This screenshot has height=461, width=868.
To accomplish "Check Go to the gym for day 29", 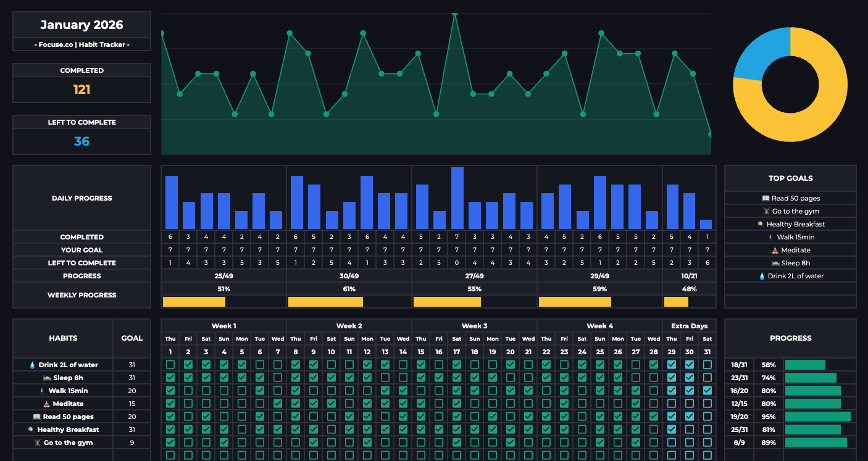I will [x=672, y=442].
